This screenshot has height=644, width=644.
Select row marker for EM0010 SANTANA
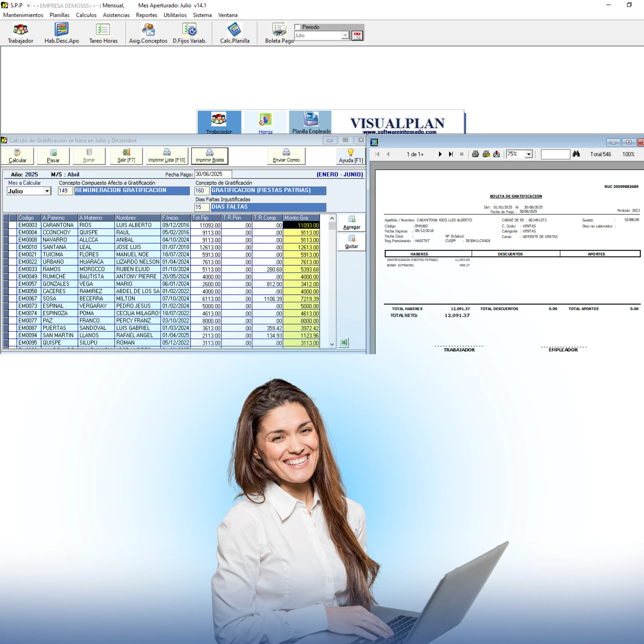click(x=6, y=247)
